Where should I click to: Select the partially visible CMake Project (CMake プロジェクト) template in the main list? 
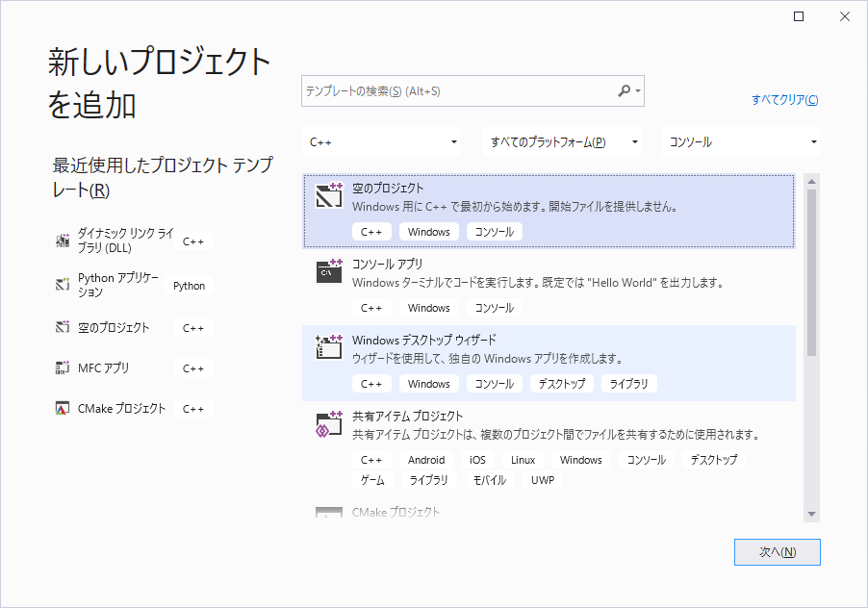(x=396, y=512)
